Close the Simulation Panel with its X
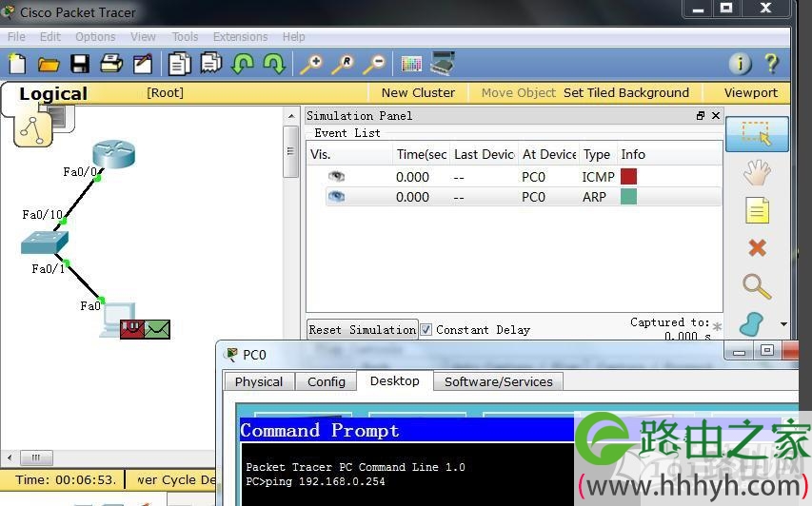This screenshot has width=812, height=506. [716, 115]
